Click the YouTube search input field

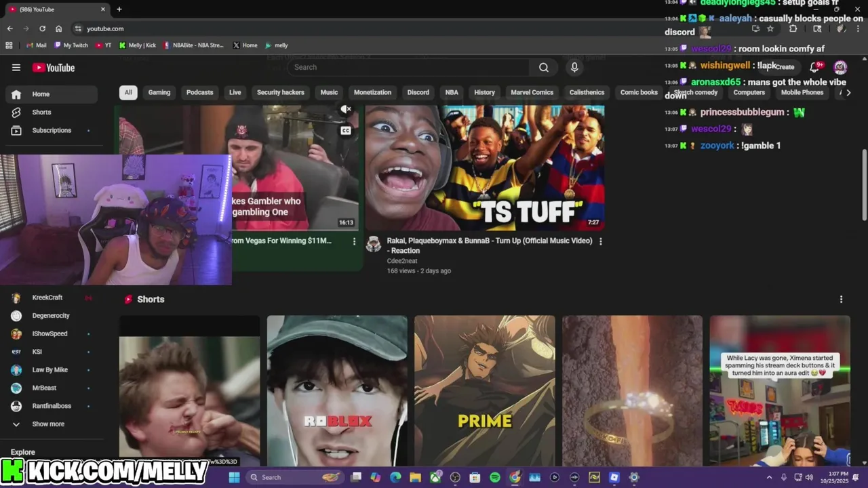click(409, 67)
